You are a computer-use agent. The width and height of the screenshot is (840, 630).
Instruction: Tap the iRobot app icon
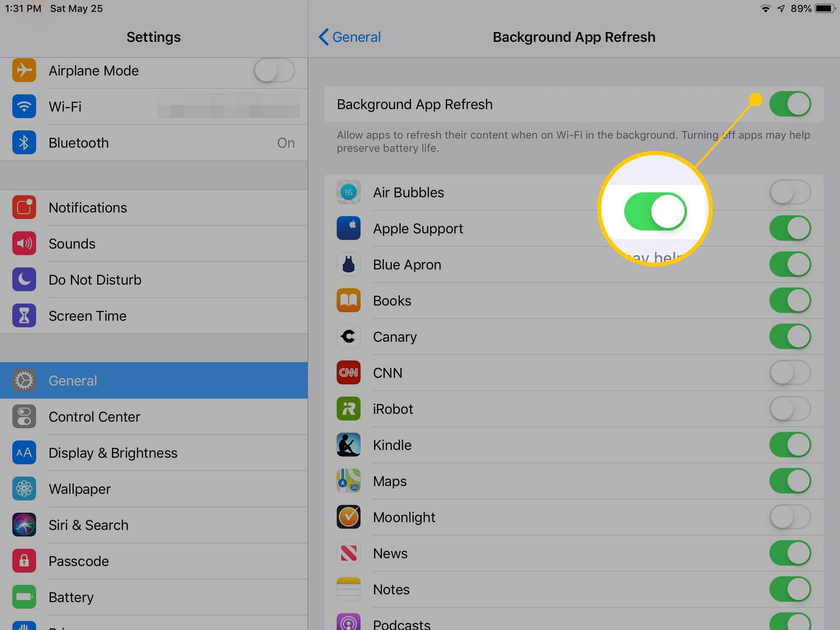(x=349, y=408)
